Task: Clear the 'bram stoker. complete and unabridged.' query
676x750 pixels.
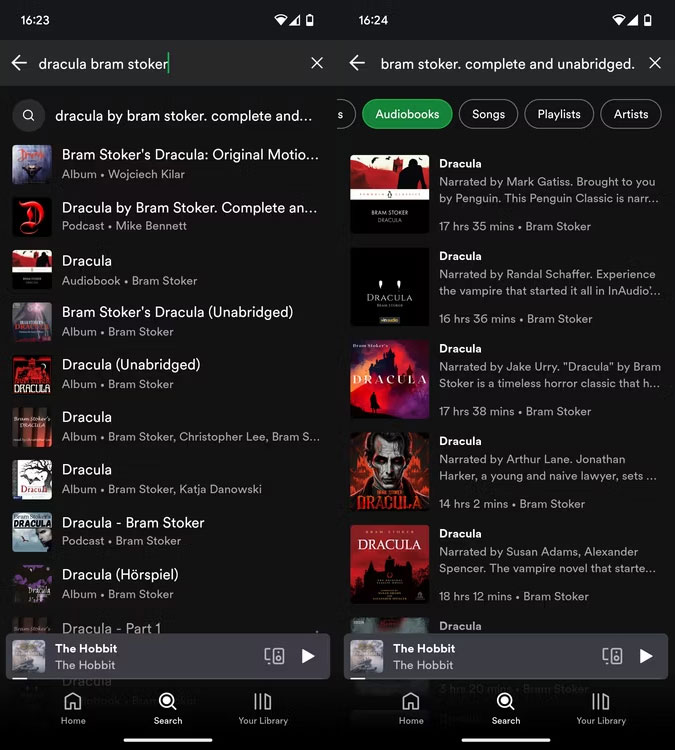Action: 655,63
